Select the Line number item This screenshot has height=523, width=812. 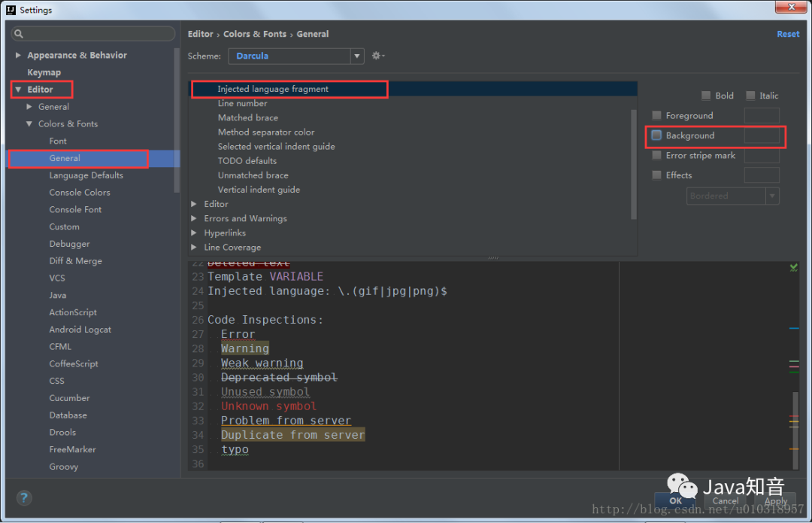[x=242, y=104]
